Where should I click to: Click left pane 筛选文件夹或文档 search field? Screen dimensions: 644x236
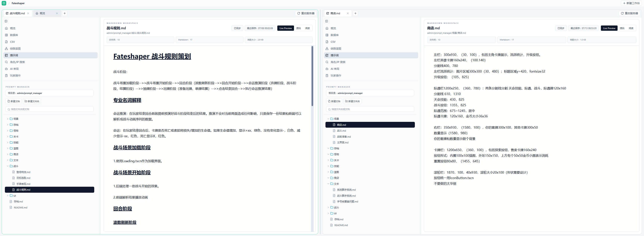tap(49, 109)
